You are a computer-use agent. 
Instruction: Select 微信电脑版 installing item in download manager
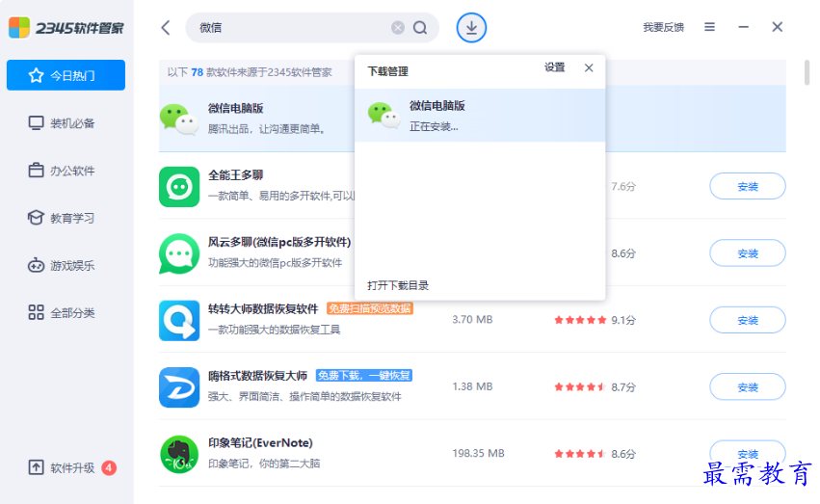coord(480,115)
